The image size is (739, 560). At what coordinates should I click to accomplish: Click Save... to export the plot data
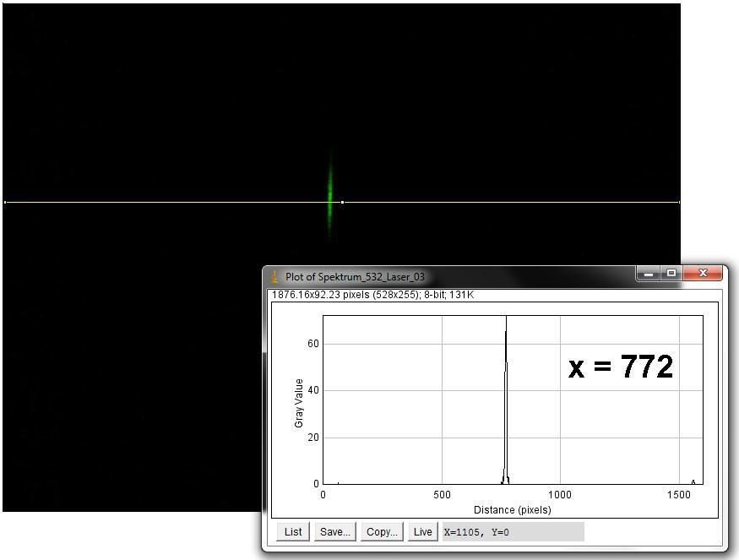click(x=335, y=532)
